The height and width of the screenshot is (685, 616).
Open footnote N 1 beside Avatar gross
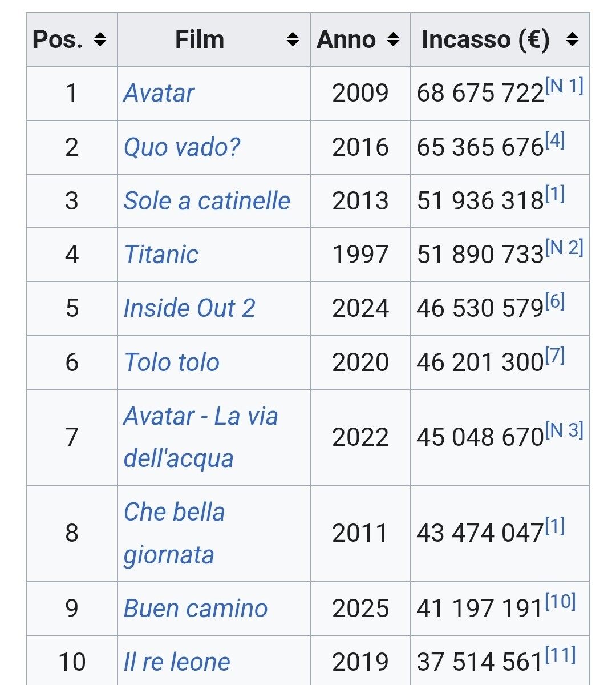tap(564, 86)
